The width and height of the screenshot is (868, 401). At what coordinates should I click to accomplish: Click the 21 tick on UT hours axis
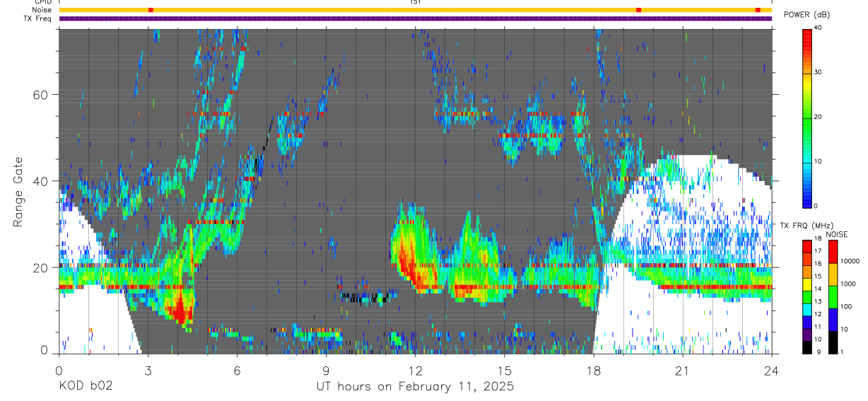683,370
